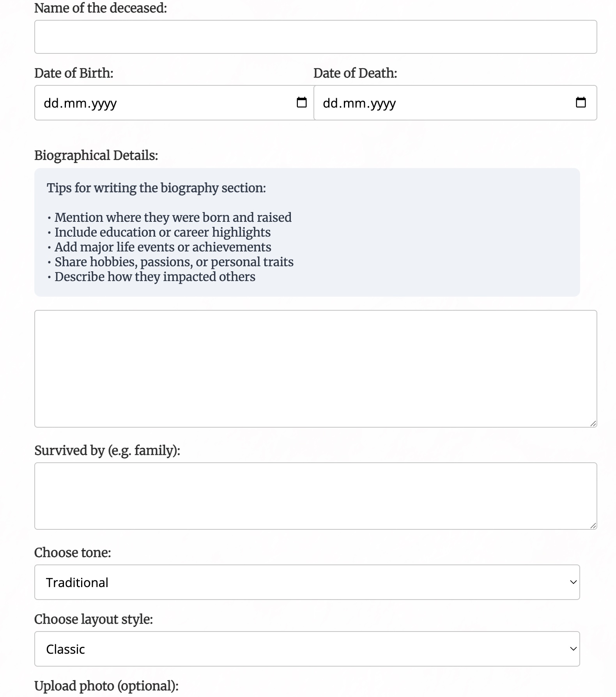Click the Upload photo (optional) label
This screenshot has height=697, width=616.
[x=106, y=686]
